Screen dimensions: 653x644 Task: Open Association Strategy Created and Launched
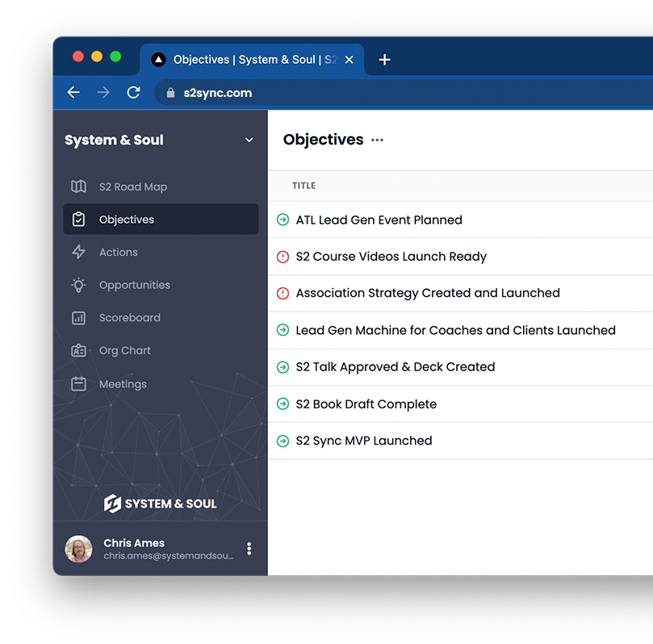pos(428,293)
